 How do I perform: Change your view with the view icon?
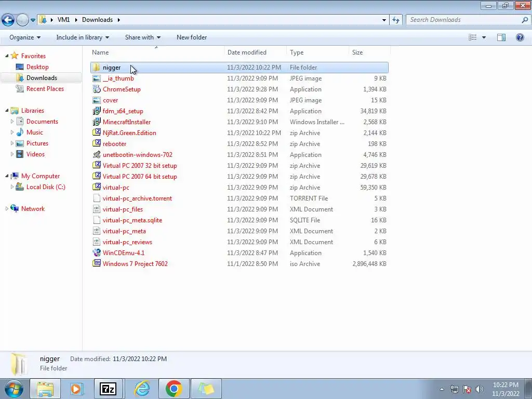(472, 37)
